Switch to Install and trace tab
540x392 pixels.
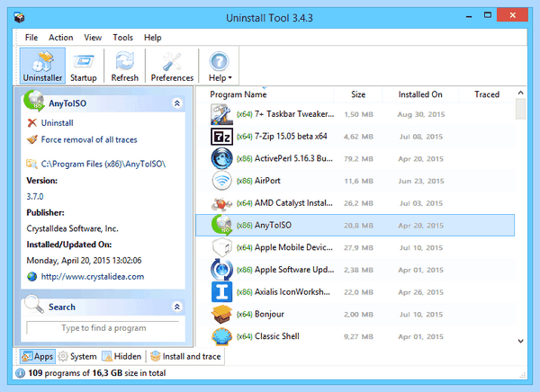[x=185, y=356]
